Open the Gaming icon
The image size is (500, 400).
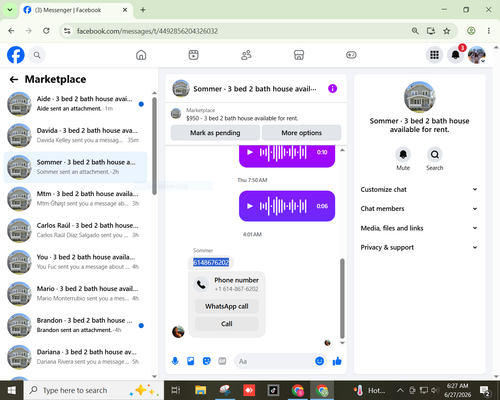pyautogui.click(x=351, y=55)
